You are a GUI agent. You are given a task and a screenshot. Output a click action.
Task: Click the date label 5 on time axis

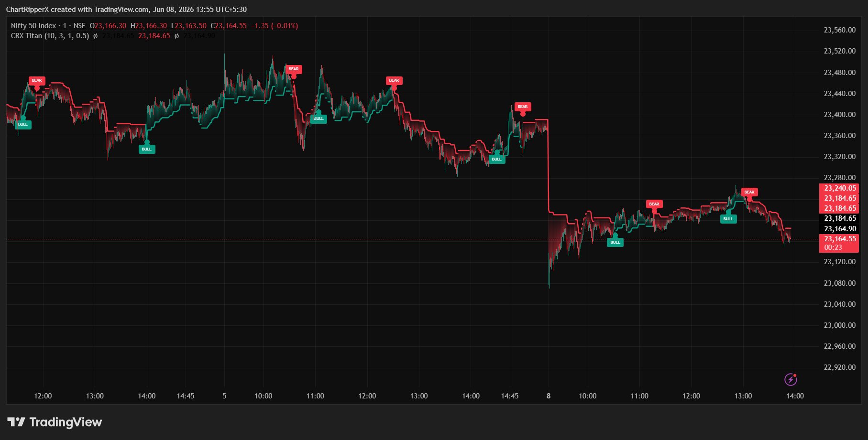[224, 396]
